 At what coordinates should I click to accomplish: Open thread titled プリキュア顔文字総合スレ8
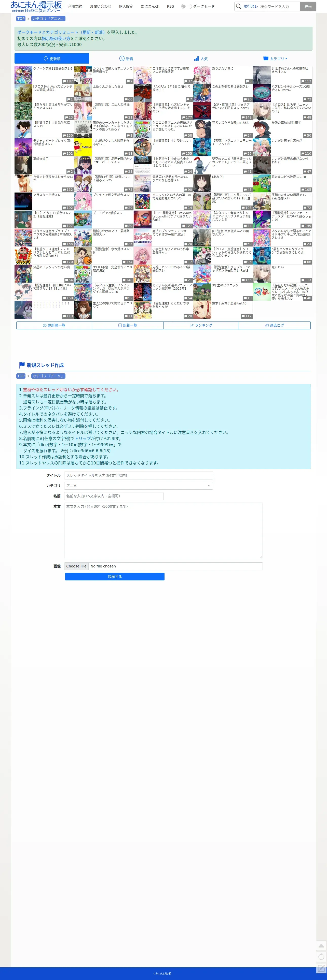[112, 195]
